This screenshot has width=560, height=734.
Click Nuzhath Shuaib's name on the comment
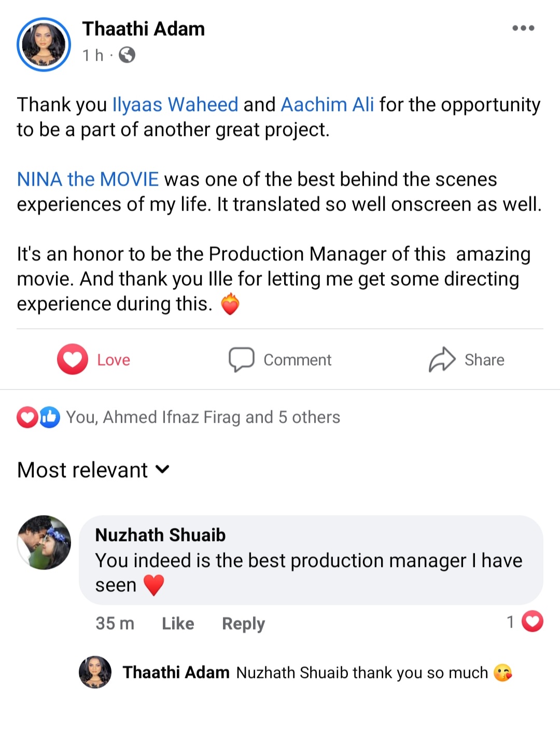click(x=160, y=535)
